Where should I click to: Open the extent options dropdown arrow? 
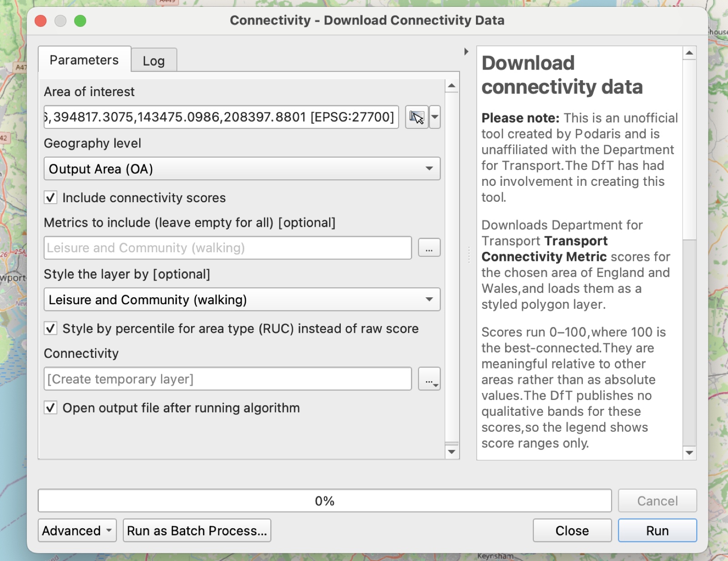(435, 117)
